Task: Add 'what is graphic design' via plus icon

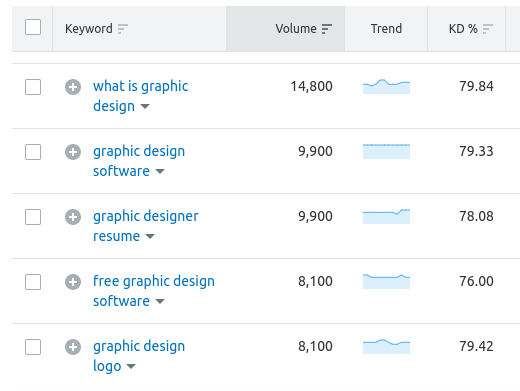Action: [x=73, y=87]
